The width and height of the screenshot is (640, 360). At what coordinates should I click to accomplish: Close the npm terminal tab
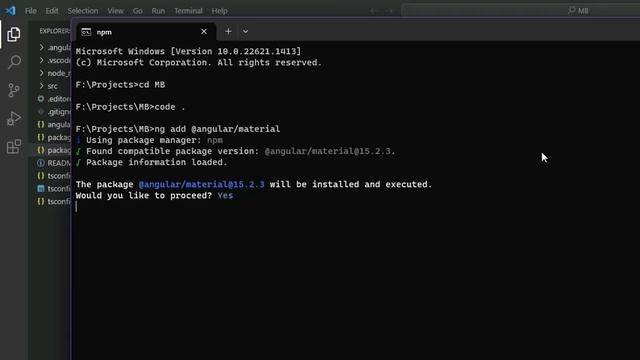[204, 31]
